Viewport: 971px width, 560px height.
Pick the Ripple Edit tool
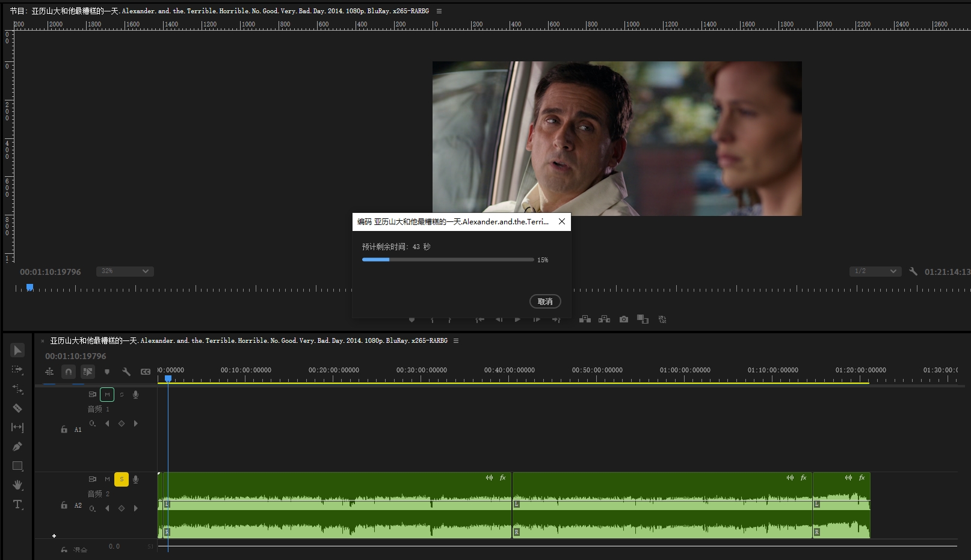(x=17, y=389)
